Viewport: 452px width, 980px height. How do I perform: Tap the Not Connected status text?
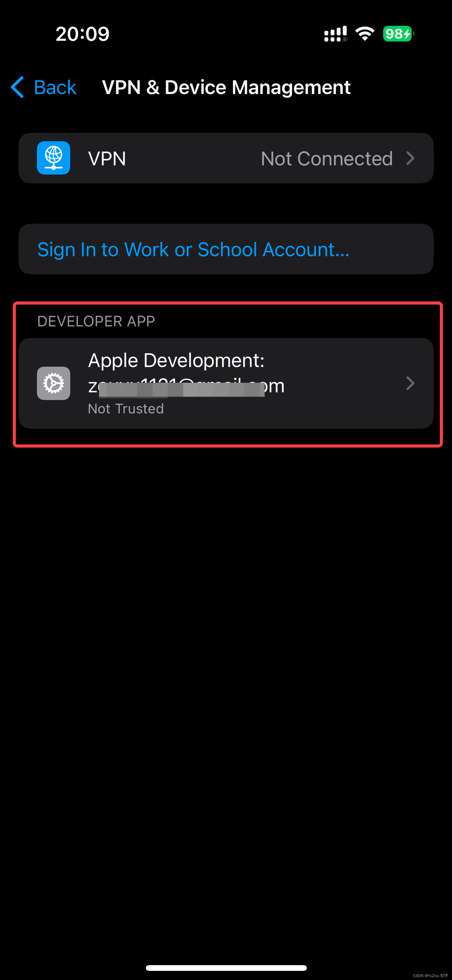[x=327, y=158]
